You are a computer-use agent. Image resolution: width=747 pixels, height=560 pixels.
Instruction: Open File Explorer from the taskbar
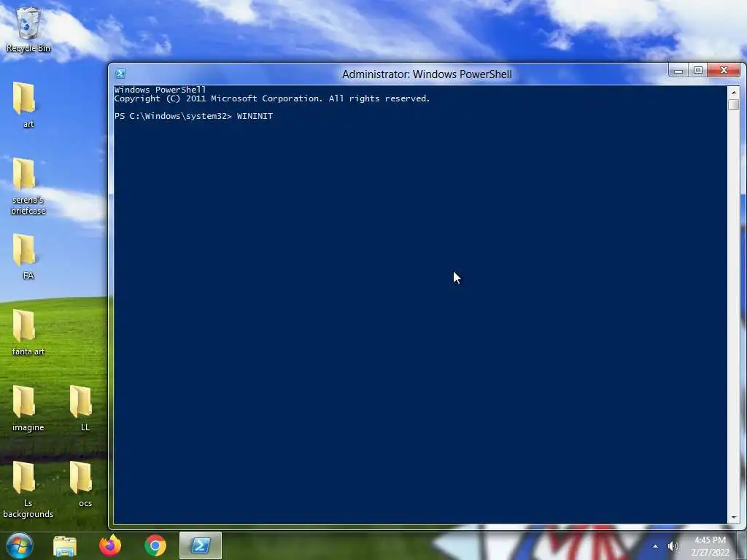[x=65, y=545]
